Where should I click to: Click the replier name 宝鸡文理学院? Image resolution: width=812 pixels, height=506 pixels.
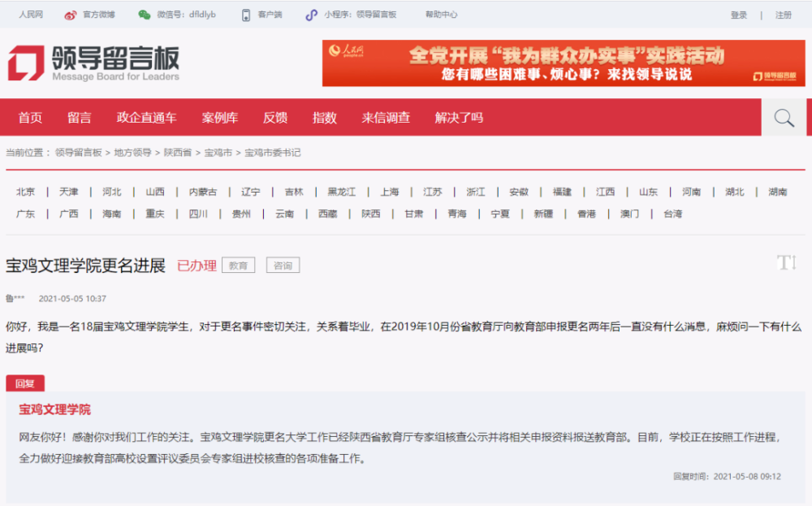tap(55, 409)
